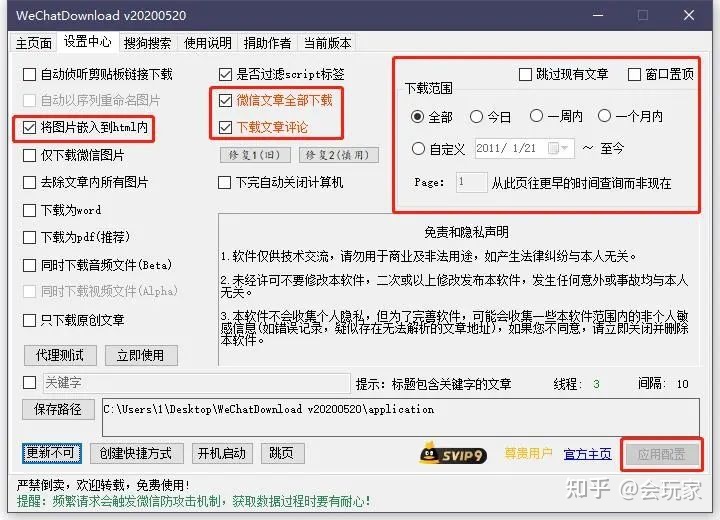Close the WeChatDownload window

689,15
